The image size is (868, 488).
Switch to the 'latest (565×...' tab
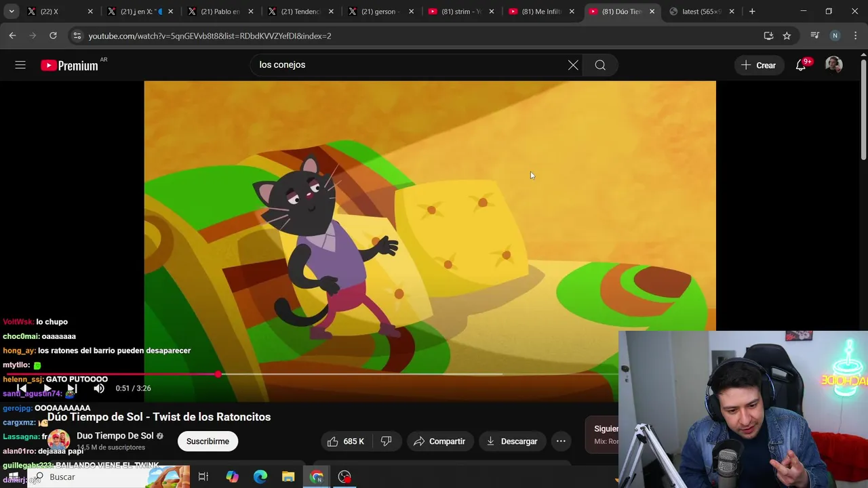click(701, 12)
